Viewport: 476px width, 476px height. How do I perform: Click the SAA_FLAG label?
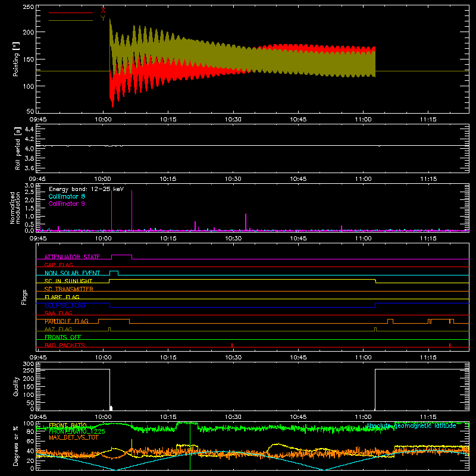tap(58, 313)
